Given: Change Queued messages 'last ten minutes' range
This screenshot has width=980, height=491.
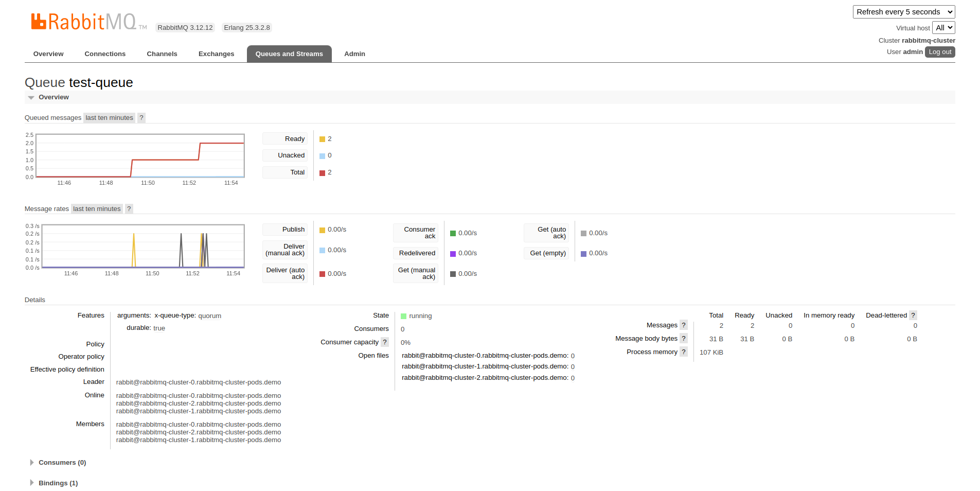Looking at the screenshot, I should tap(109, 118).
